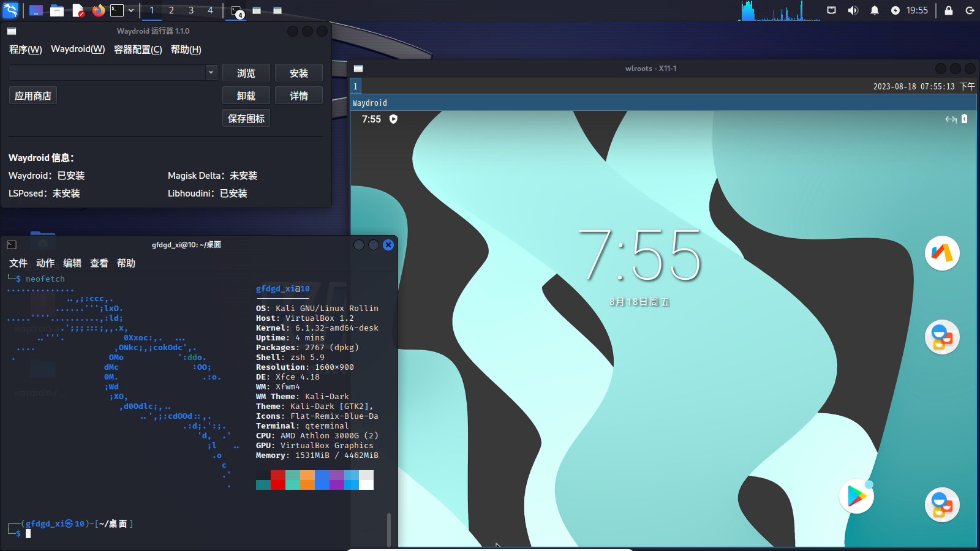980x551 pixels.
Task: Launch the file manager from the panel
Action: click(x=57, y=10)
